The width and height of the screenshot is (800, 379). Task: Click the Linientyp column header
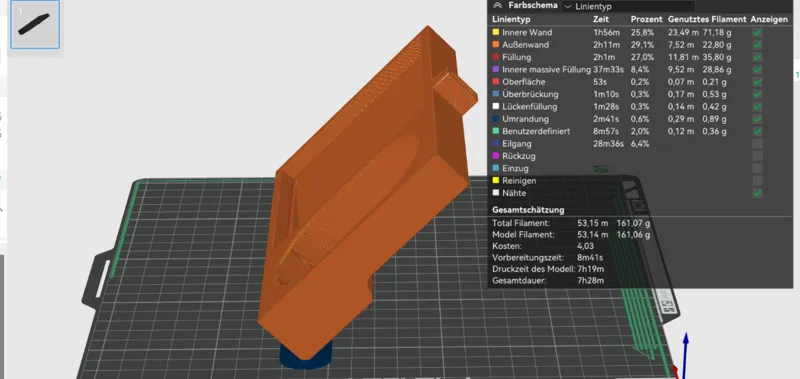tap(511, 19)
